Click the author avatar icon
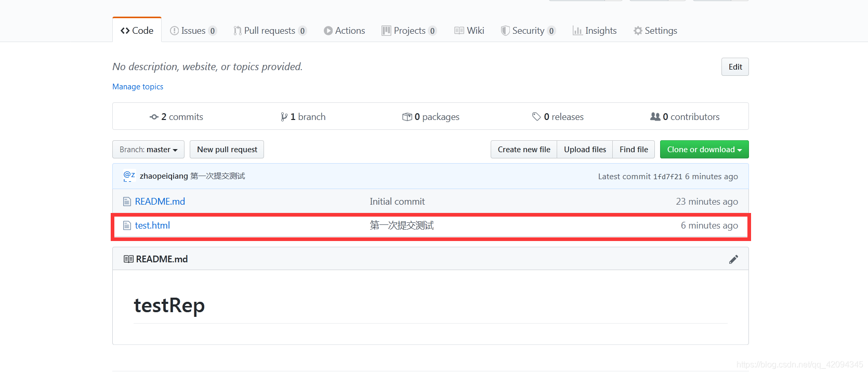868x374 pixels. coord(129,176)
